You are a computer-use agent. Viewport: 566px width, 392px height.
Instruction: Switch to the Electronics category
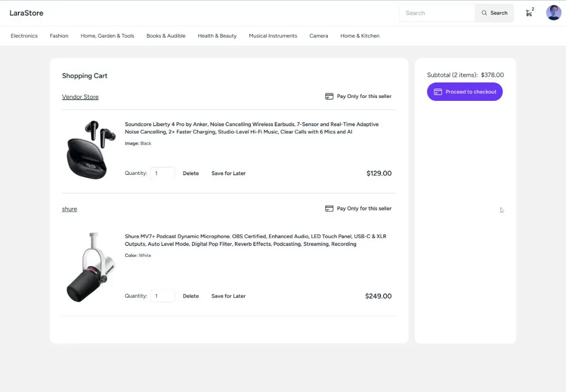point(24,36)
